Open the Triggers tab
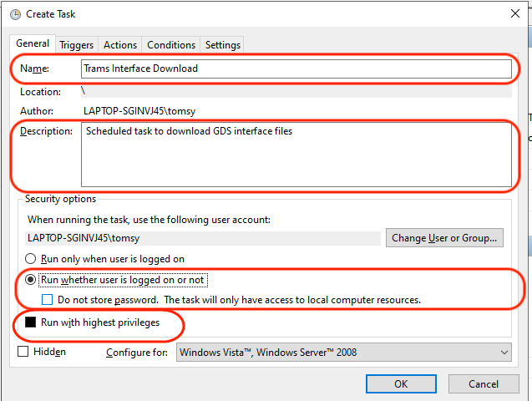 (77, 45)
